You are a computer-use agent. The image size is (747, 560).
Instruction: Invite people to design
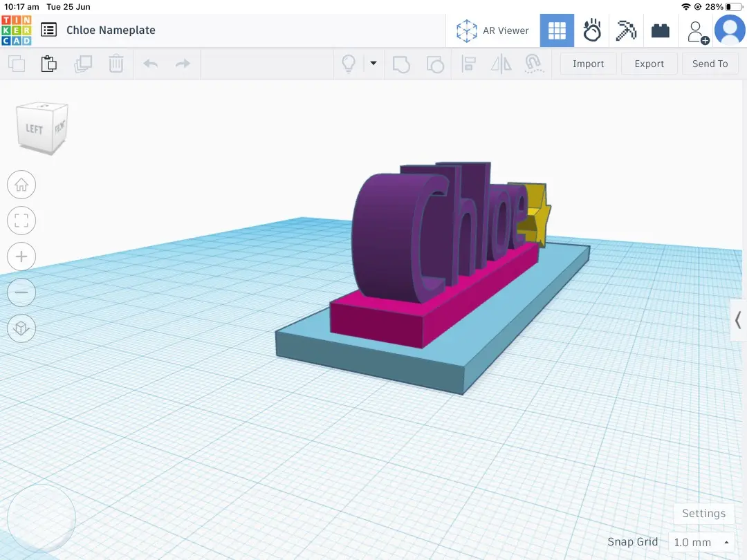pyautogui.click(x=697, y=32)
